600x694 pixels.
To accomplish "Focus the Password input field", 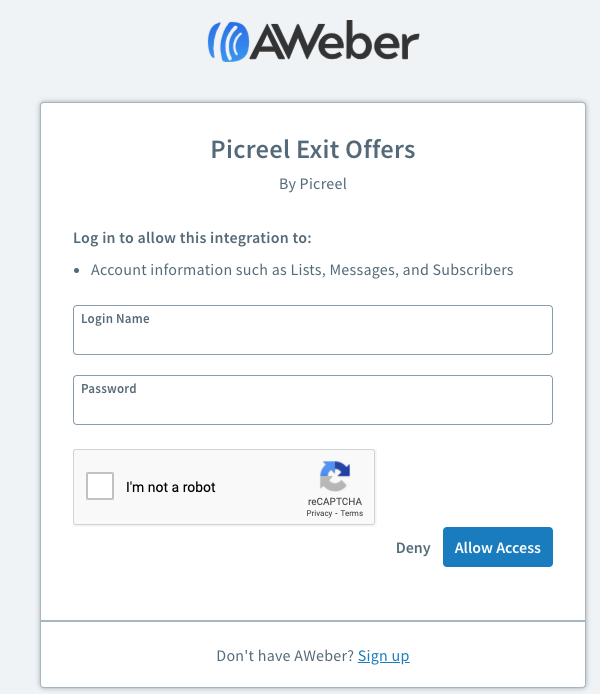I will pos(313,407).
